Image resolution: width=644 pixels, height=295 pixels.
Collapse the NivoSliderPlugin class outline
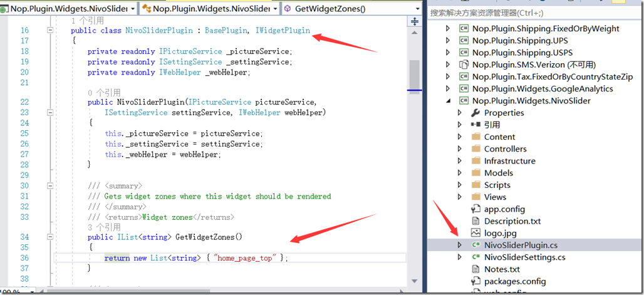(50, 30)
